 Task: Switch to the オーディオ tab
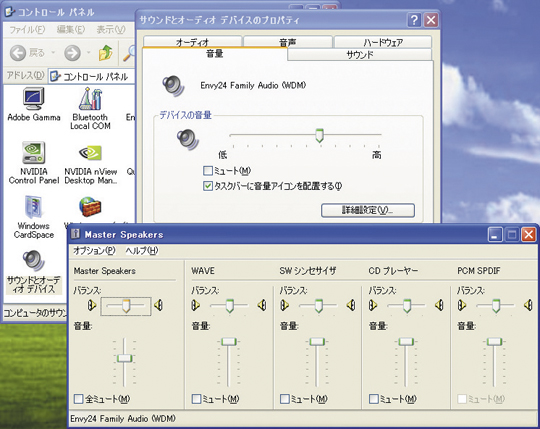pyautogui.click(x=193, y=42)
